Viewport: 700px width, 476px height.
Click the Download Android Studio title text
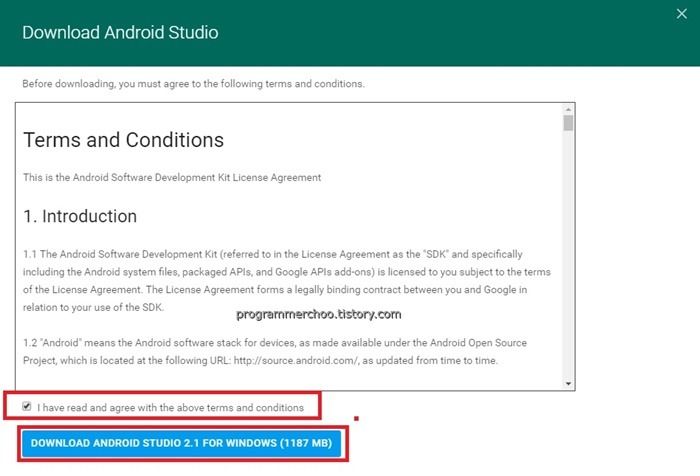(x=120, y=33)
